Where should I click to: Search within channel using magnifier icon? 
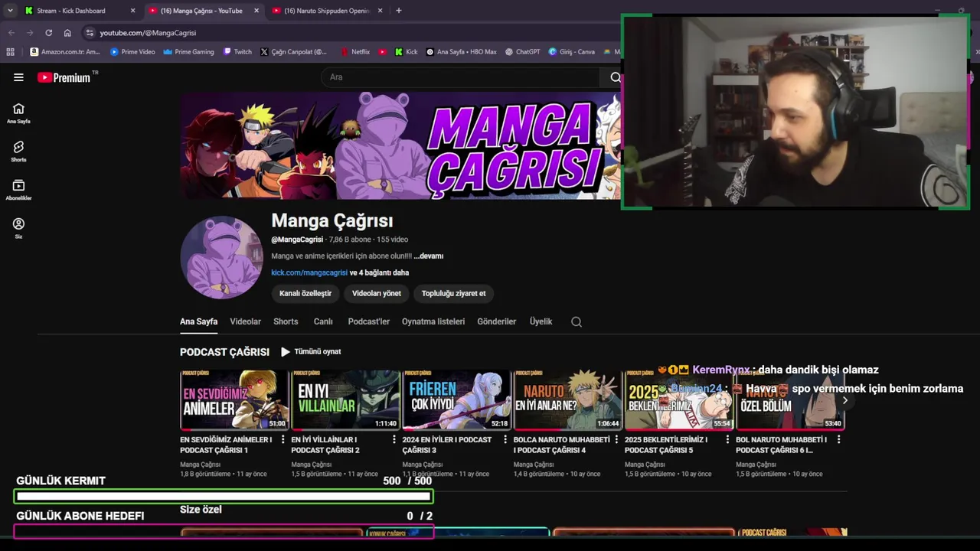pyautogui.click(x=577, y=322)
